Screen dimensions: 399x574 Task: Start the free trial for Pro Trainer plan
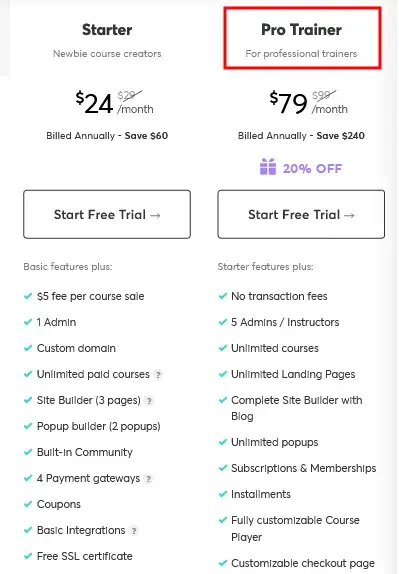tap(301, 215)
